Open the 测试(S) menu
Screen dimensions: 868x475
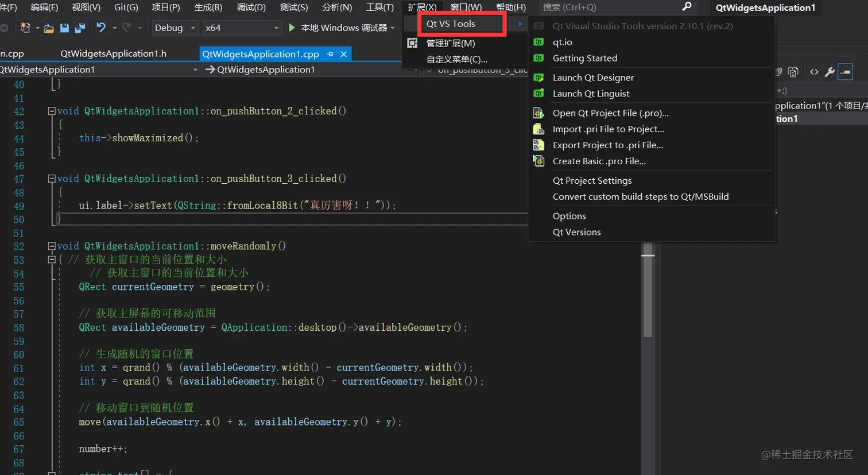294,7
